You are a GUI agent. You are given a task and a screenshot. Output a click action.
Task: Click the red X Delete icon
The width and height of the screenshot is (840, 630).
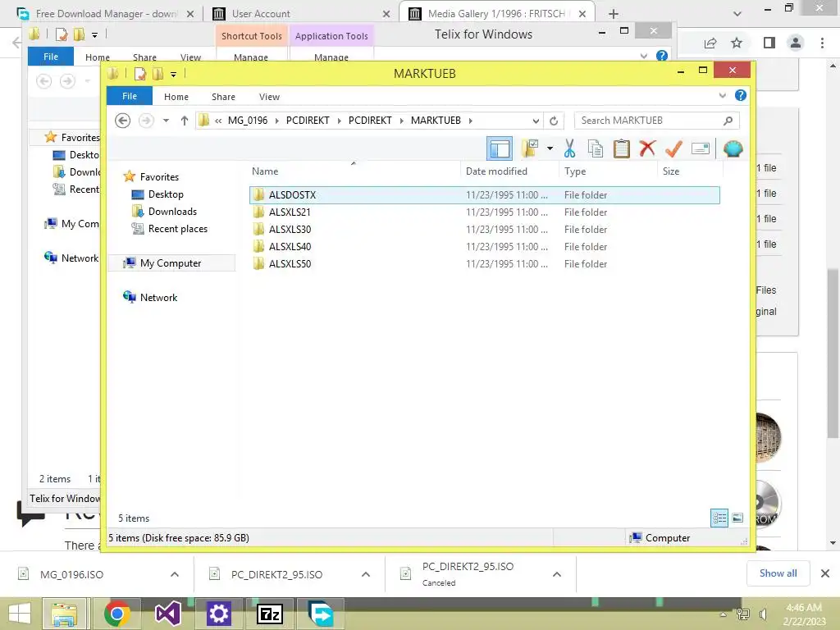point(648,148)
